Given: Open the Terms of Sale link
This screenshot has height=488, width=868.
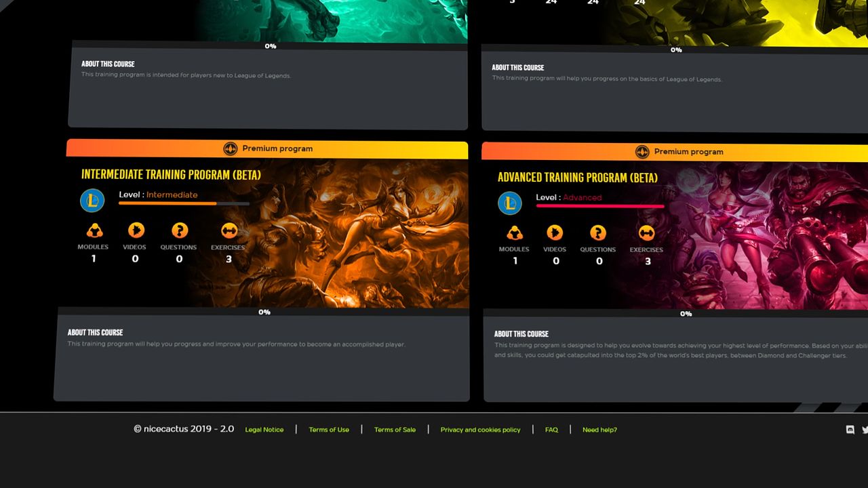Looking at the screenshot, I should 395,430.
